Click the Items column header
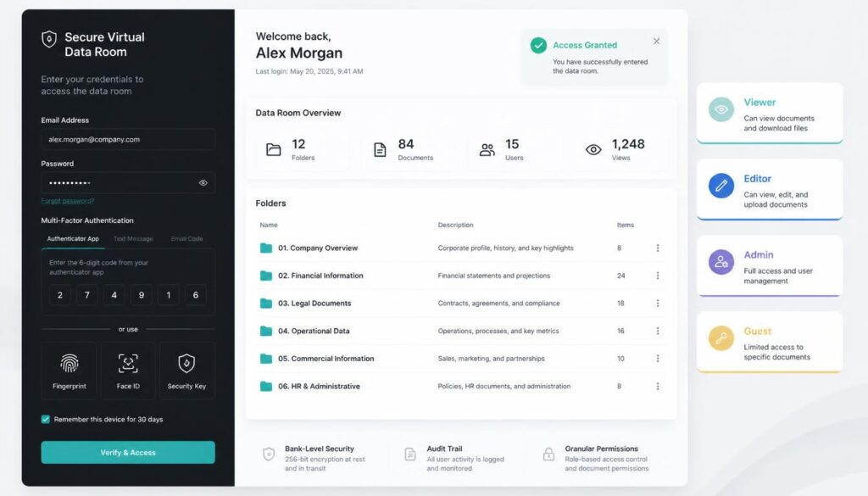The height and width of the screenshot is (496, 868). click(626, 225)
